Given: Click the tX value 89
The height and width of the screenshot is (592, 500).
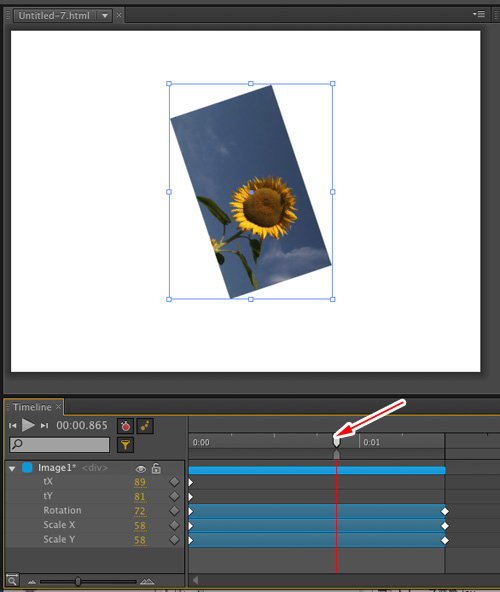Looking at the screenshot, I should [x=140, y=482].
